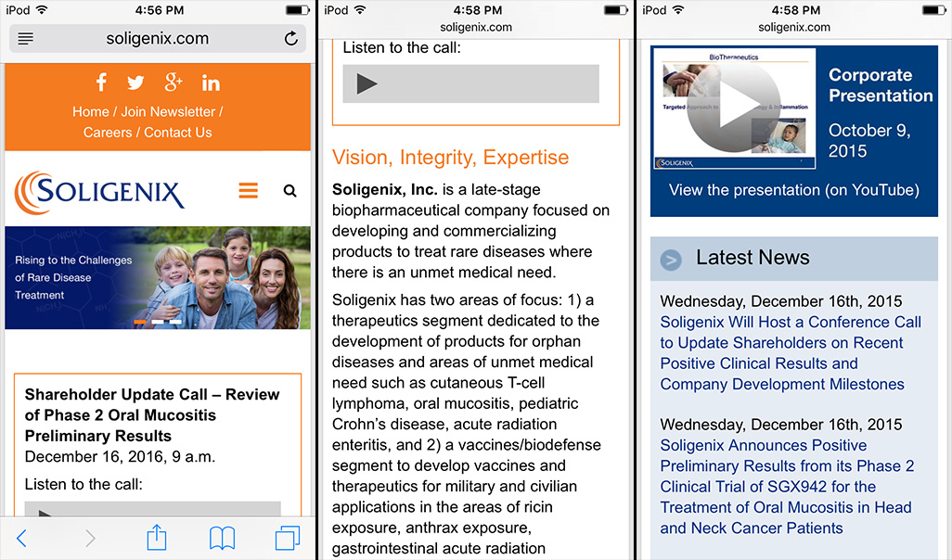Expand Latest News arrow icon
The height and width of the screenshot is (560, 952).
click(x=671, y=260)
